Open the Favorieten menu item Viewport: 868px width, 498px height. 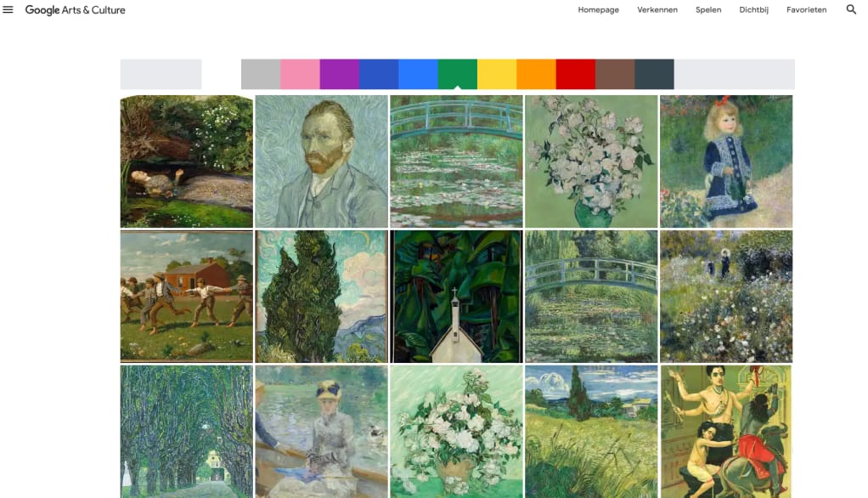(806, 10)
